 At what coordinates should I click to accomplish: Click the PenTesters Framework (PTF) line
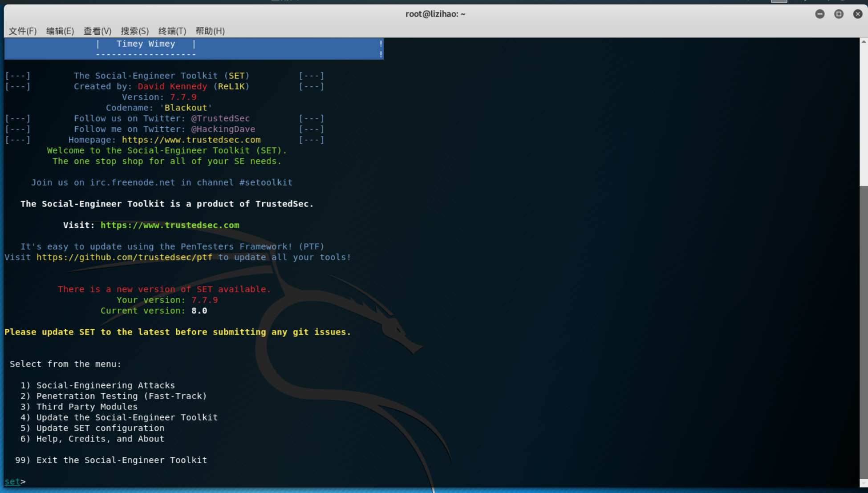173,246
